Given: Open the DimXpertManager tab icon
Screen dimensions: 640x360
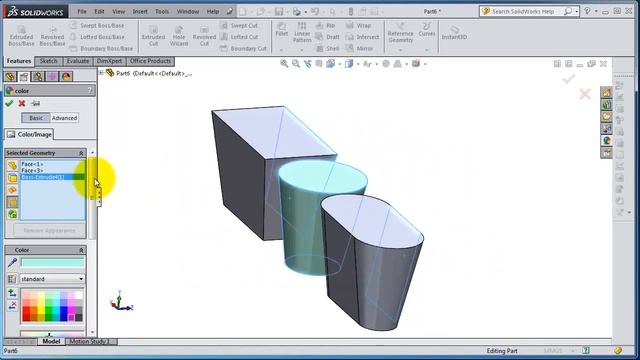Looking at the screenshot, I should [x=52, y=76].
